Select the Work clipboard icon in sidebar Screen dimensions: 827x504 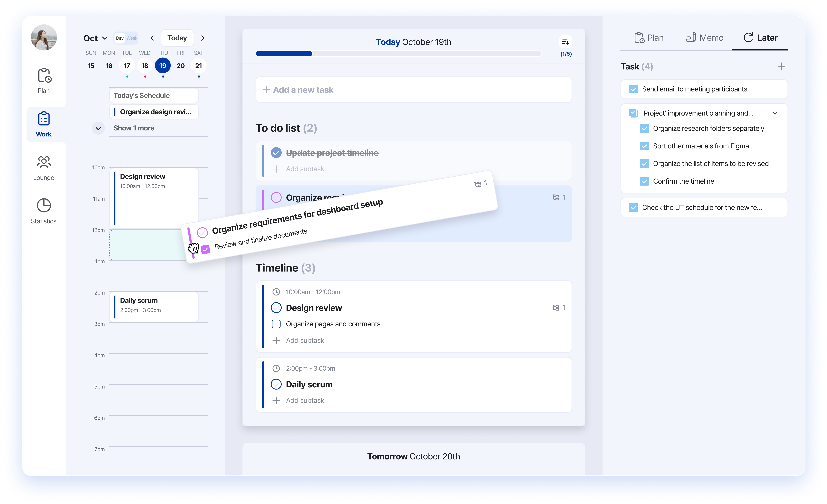[44, 119]
